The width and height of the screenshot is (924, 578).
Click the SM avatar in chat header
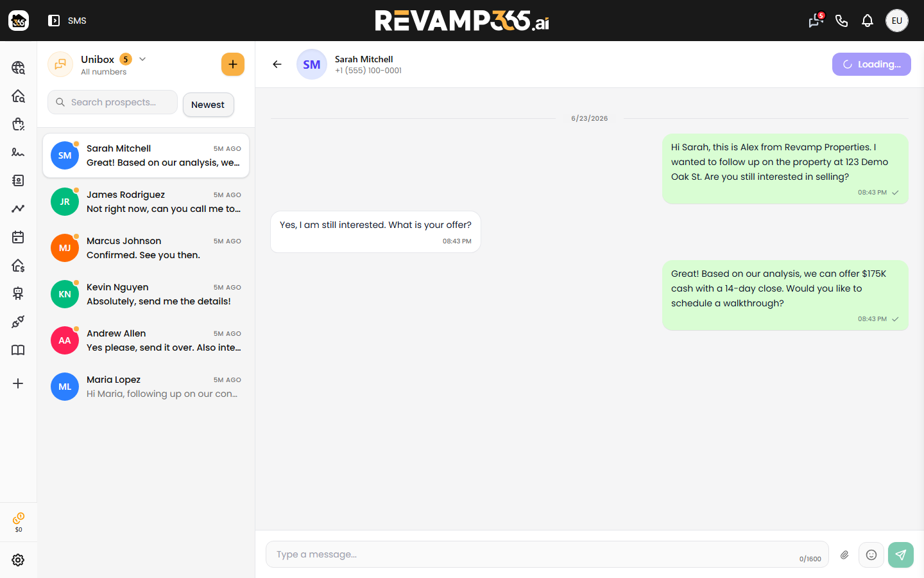312,64
